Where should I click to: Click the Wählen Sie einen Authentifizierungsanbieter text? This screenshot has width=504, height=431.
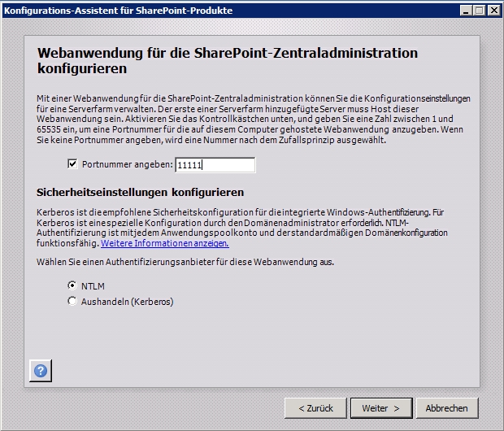[185, 262]
